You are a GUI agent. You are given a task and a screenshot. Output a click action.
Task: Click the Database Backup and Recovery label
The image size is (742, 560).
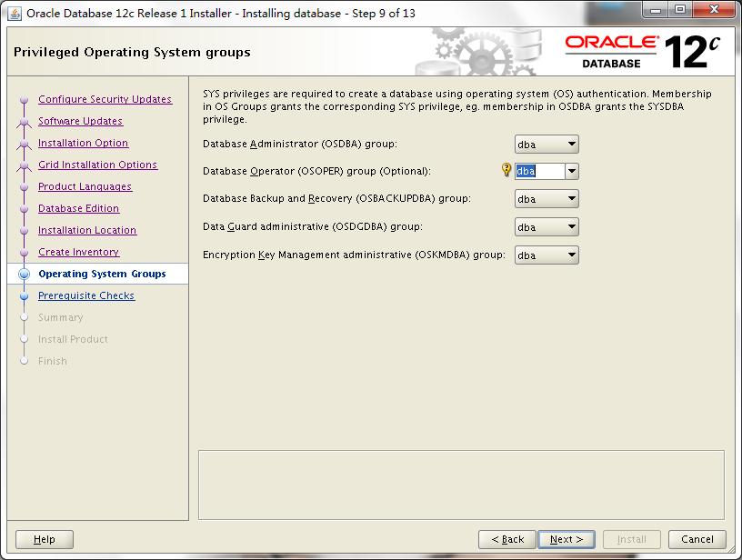(337, 199)
